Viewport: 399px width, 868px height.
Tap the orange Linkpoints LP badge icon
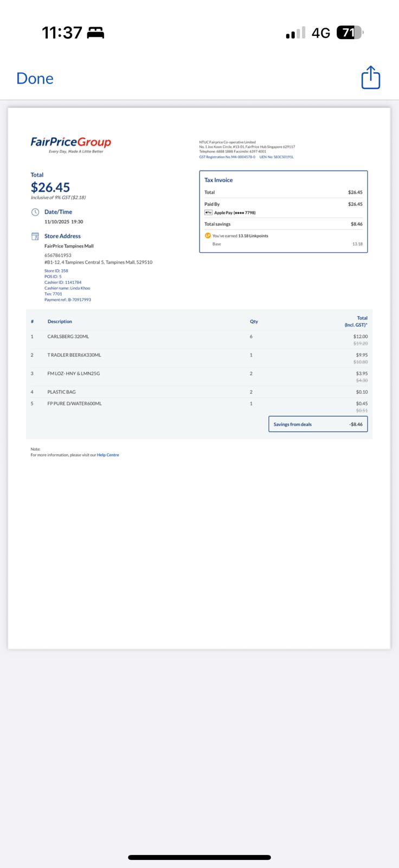pyautogui.click(x=208, y=235)
